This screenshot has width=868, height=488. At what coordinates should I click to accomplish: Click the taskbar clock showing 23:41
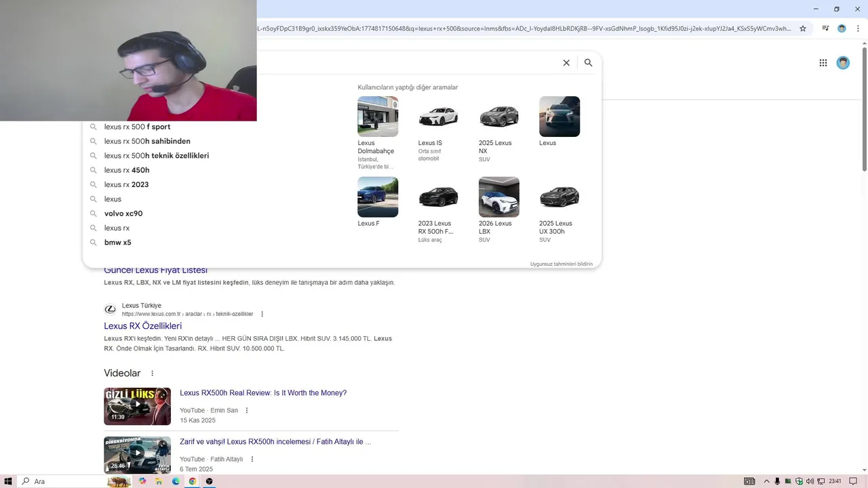click(x=835, y=481)
